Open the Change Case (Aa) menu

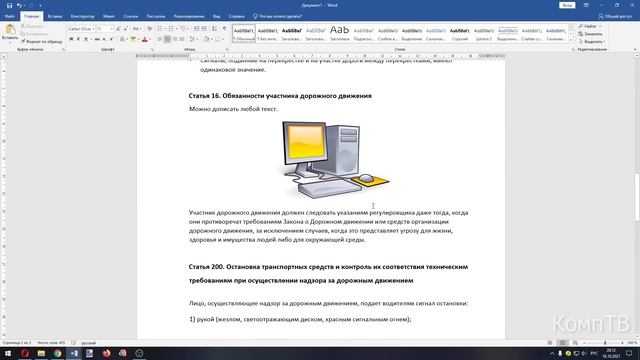coord(137,29)
